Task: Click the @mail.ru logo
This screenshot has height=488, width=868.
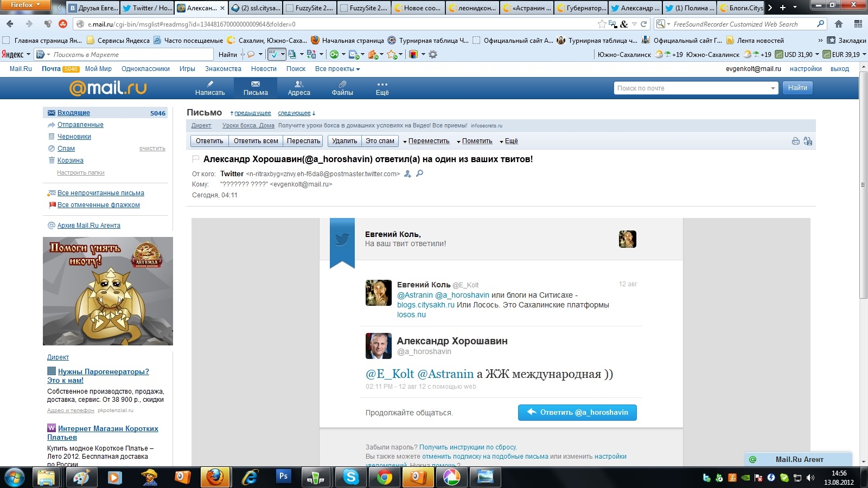Action: tap(108, 88)
